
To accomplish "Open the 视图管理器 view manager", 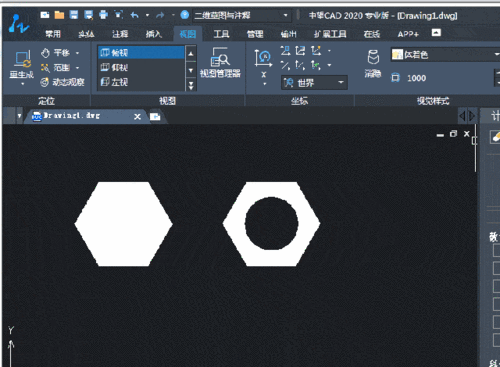I will point(220,62).
